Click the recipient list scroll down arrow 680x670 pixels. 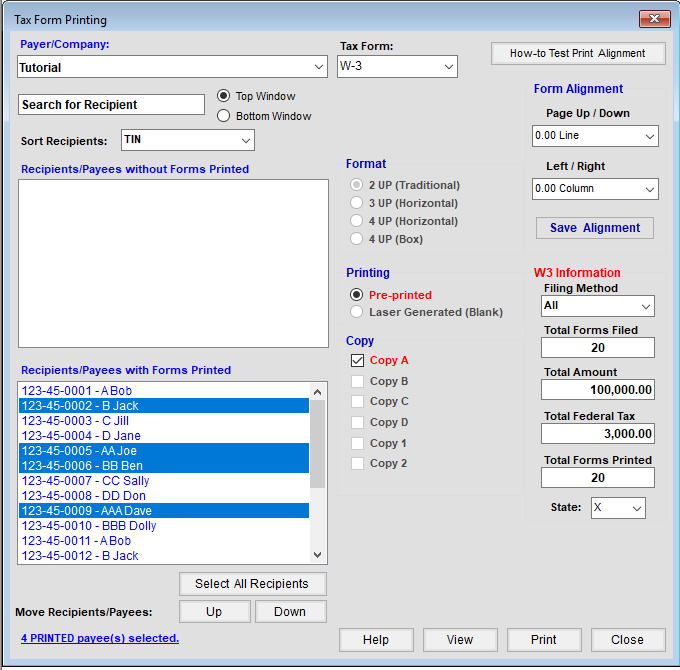(x=317, y=555)
